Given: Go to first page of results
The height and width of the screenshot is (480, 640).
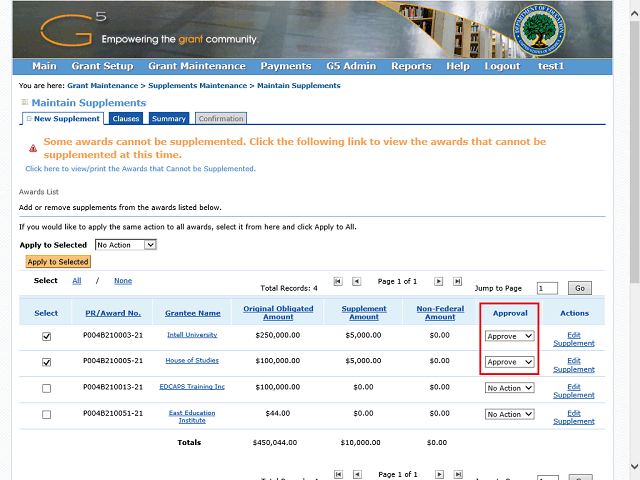Looking at the screenshot, I should click(338, 282).
